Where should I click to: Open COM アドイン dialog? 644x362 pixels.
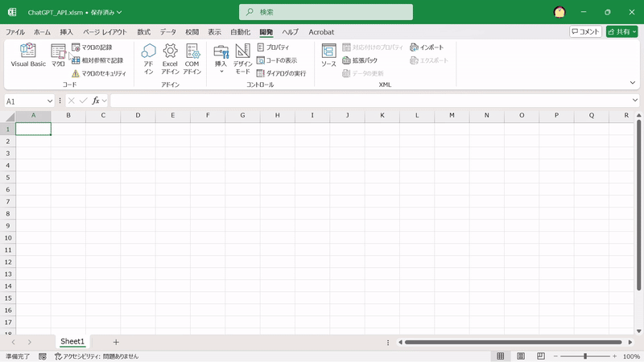tap(192, 58)
